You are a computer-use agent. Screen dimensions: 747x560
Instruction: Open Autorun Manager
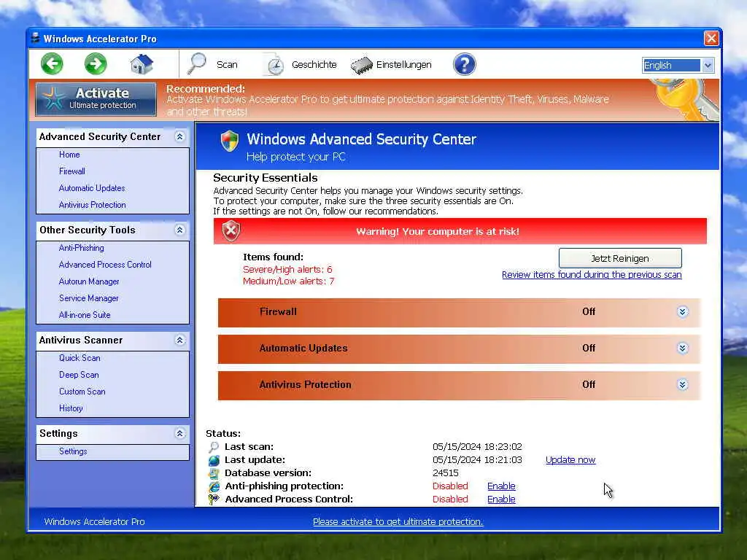pyautogui.click(x=89, y=281)
